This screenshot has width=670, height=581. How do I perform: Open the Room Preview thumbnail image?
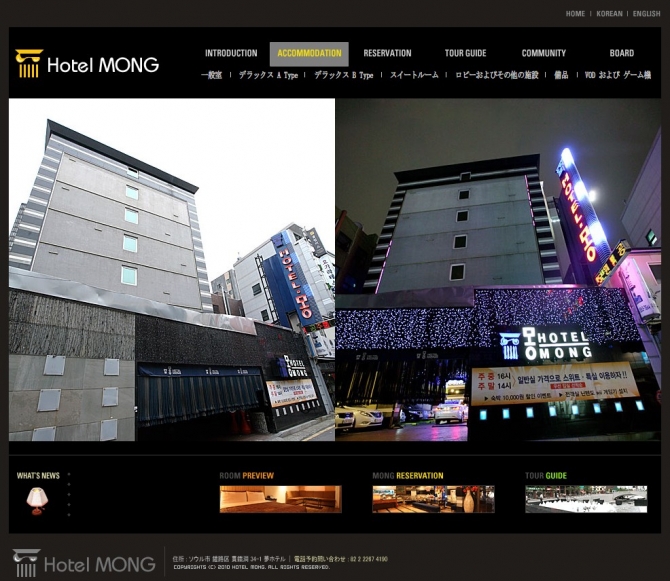(281, 499)
